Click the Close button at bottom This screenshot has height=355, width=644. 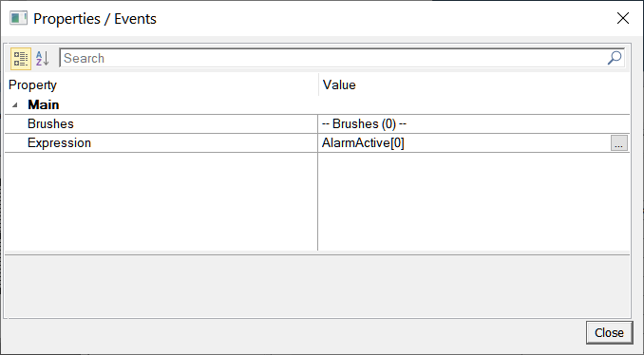pos(609,332)
